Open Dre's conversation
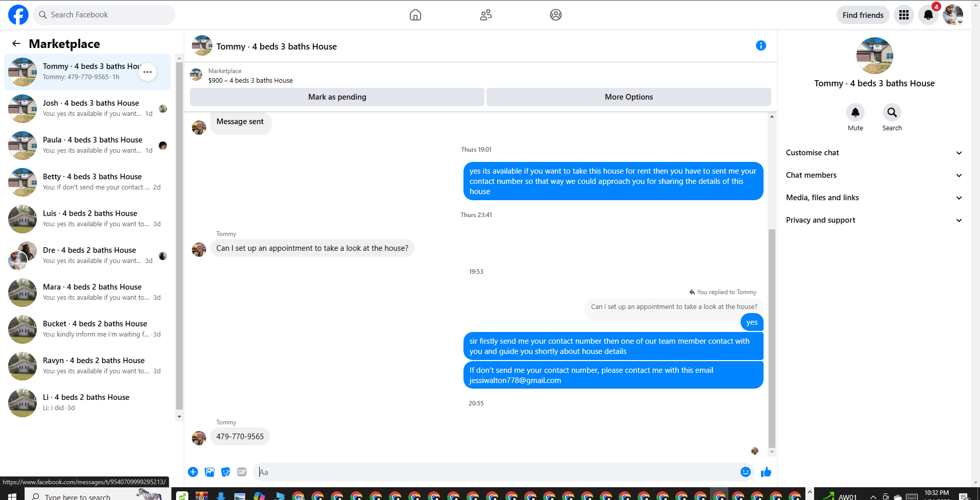Image resolution: width=980 pixels, height=500 pixels. 88,256
